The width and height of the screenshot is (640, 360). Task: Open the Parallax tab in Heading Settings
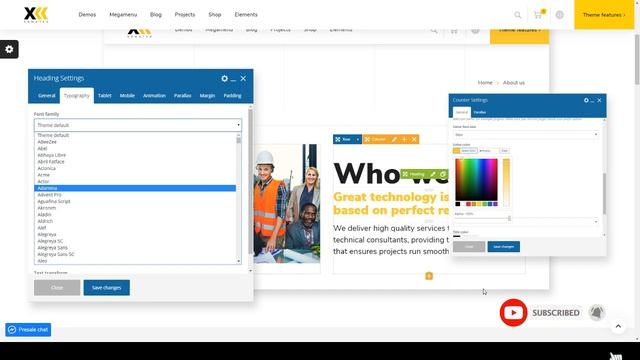coord(182,96)
